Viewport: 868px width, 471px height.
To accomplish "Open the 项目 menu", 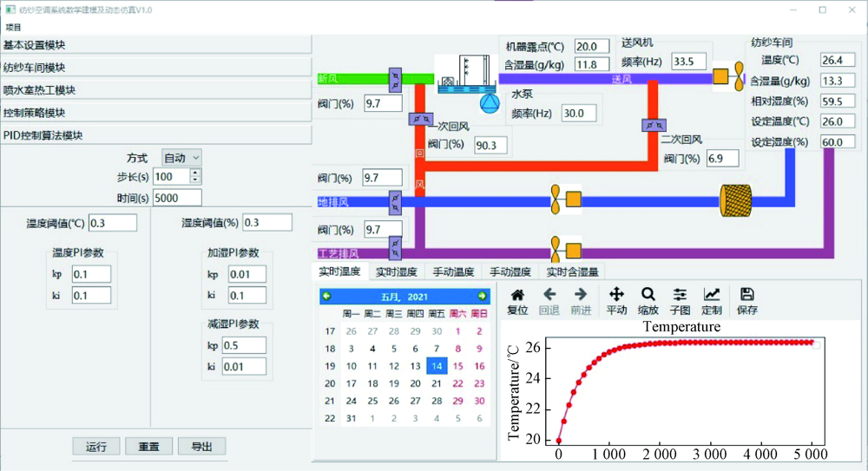I will (13, 28).
